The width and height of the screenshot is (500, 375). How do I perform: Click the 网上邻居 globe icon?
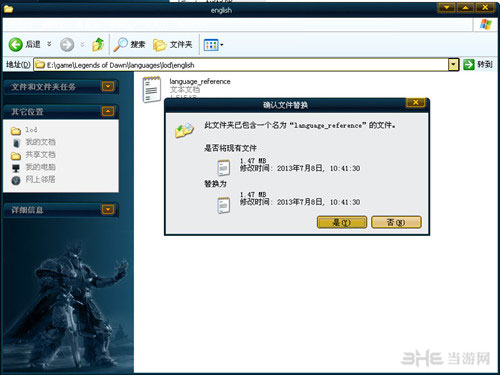coord(16,180)
